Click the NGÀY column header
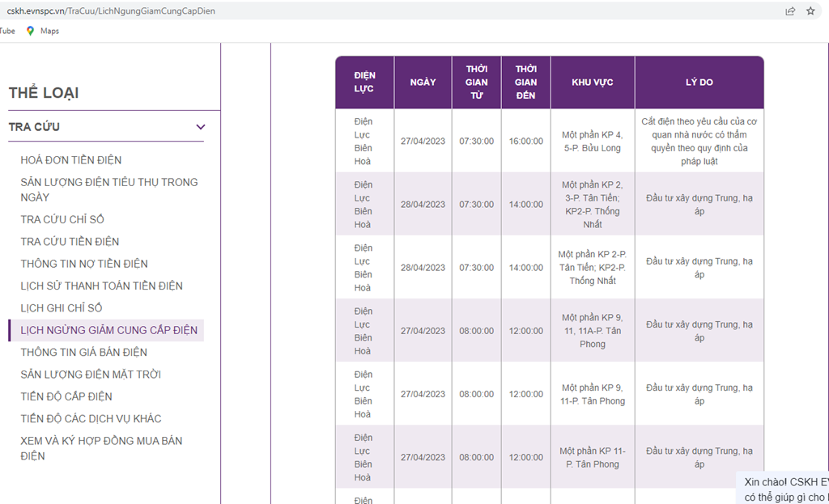The height and width of the screenshot is (504, 829). pos(423,83)
